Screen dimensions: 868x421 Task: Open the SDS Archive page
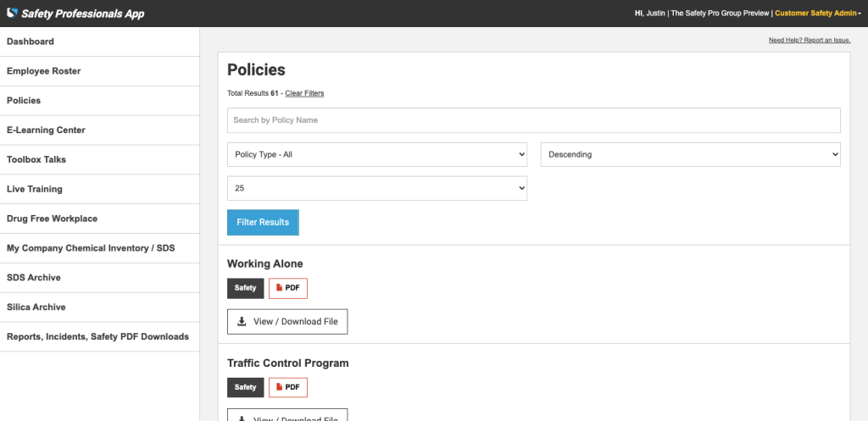(100, 277)
